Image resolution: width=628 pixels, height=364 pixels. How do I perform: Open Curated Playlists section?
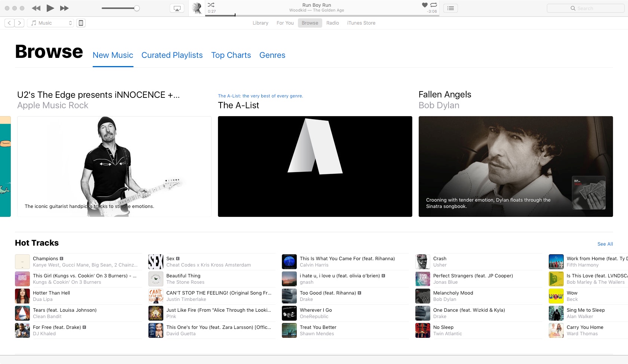(172, 55)
